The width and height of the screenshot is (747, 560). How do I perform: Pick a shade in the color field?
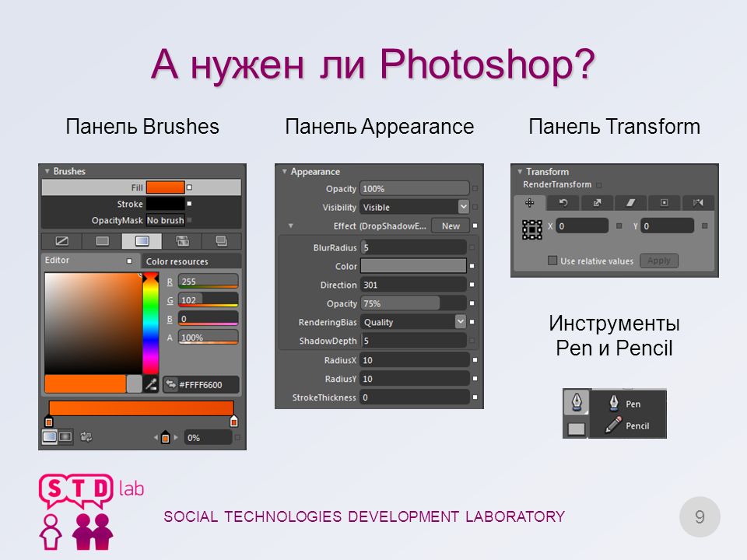[x=93, y=324]
